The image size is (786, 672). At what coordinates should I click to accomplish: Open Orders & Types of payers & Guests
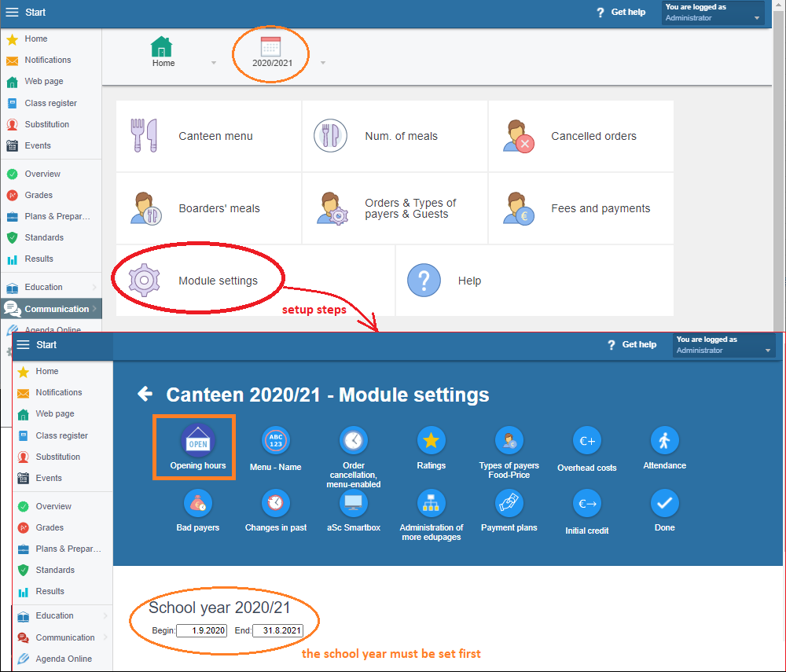pos(395,208)
